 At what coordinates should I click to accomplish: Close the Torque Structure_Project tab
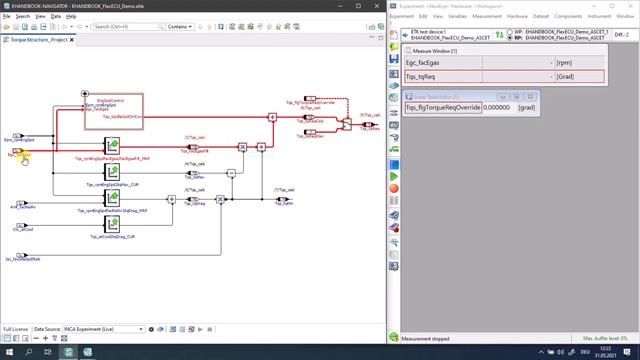point(72,40)
